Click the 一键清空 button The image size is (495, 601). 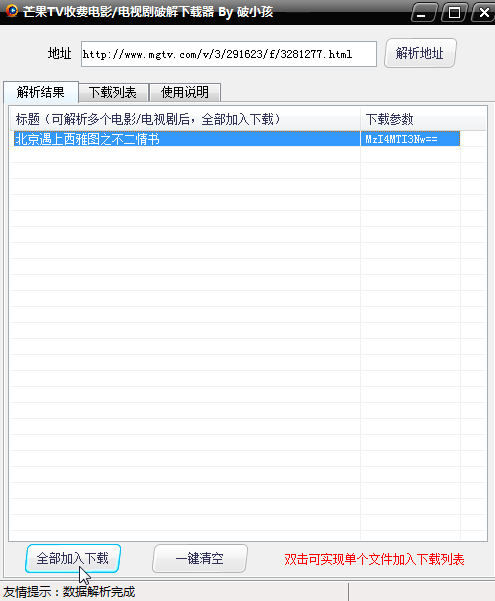199,558
